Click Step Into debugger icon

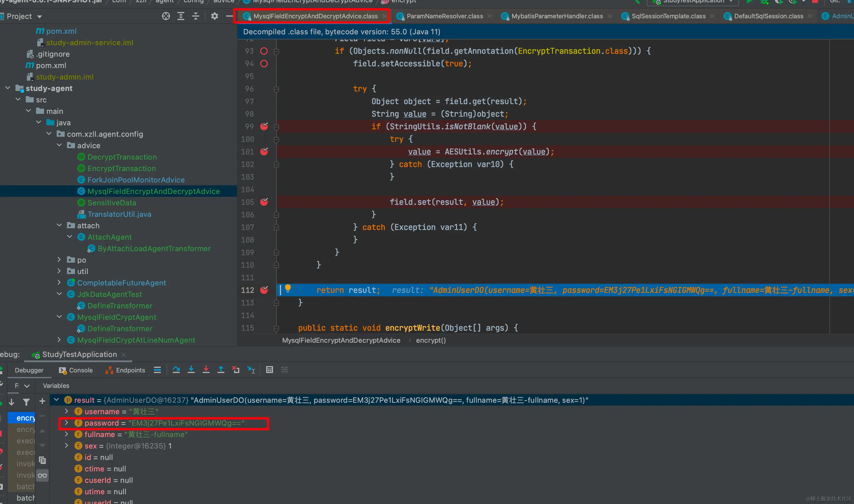point(191,370)
